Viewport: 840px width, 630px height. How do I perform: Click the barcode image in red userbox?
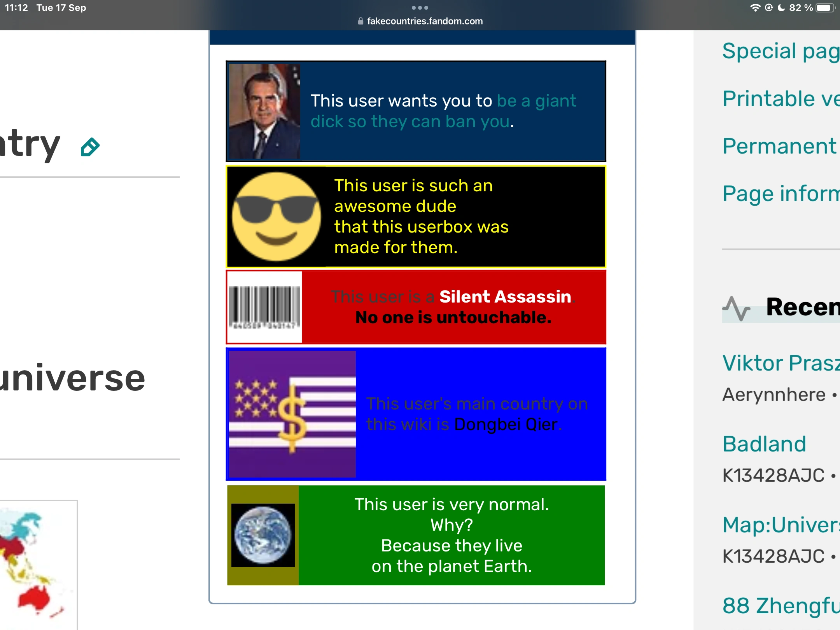tap(264, 307)
